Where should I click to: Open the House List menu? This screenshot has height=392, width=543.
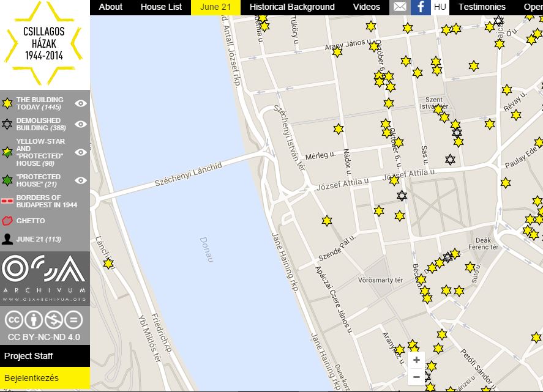[x=161, y=7]
